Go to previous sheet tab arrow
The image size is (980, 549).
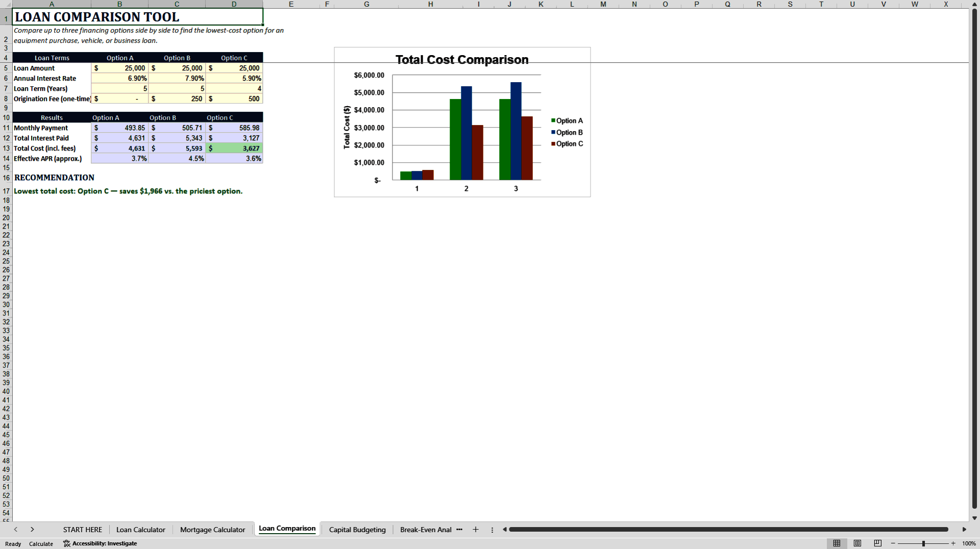(16, 530)
